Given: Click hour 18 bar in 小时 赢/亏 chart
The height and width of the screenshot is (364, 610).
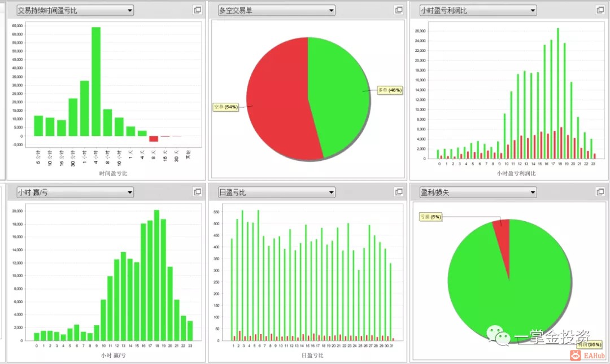Looking at the screenshot, I should [157, 275].
